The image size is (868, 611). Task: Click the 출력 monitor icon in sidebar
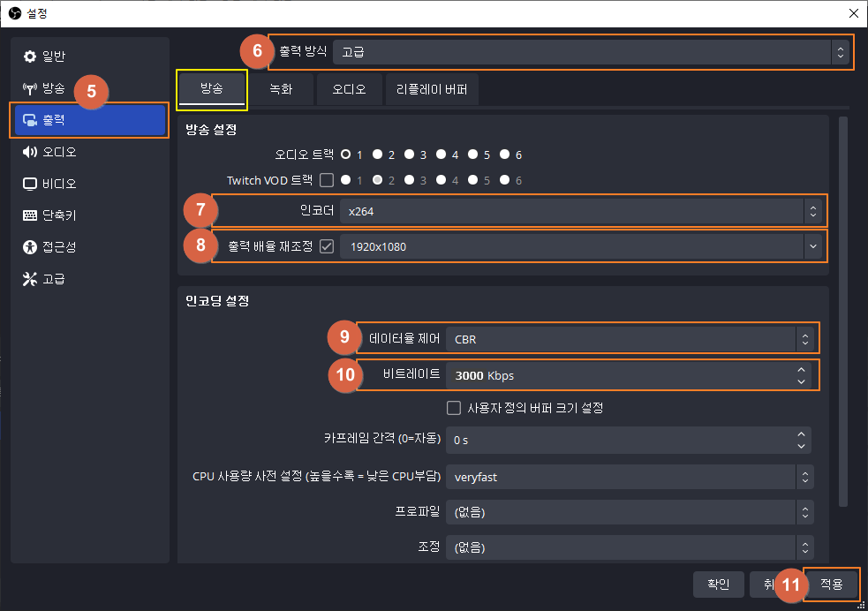(x=29, y=120)
